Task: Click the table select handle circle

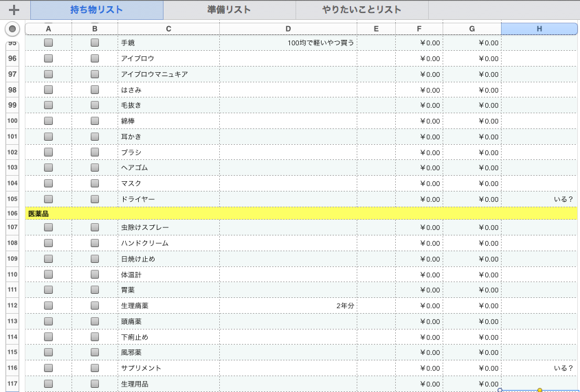Action: click(12, 29)
